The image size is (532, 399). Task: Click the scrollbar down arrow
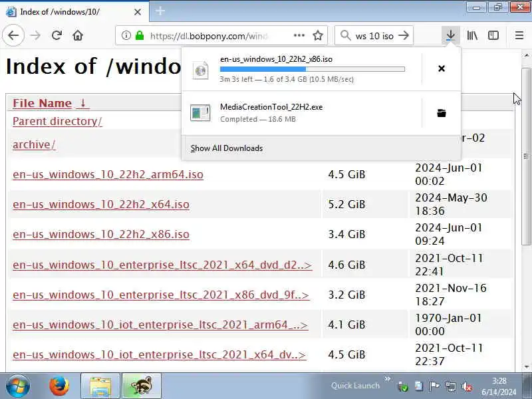(x=526, y=367)
